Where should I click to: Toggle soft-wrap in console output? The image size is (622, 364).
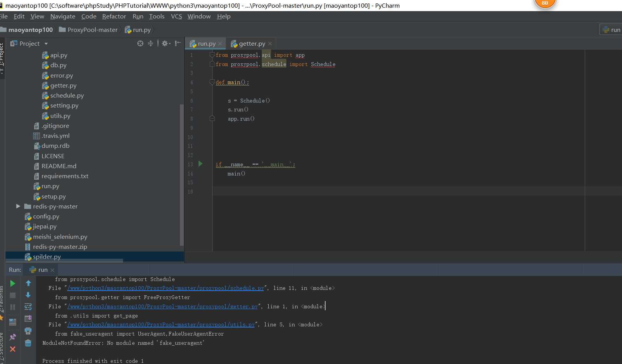tap(28, 307)
